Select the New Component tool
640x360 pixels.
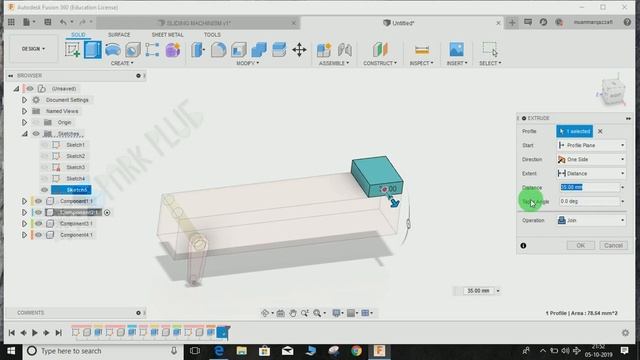[x=324, y=50]
